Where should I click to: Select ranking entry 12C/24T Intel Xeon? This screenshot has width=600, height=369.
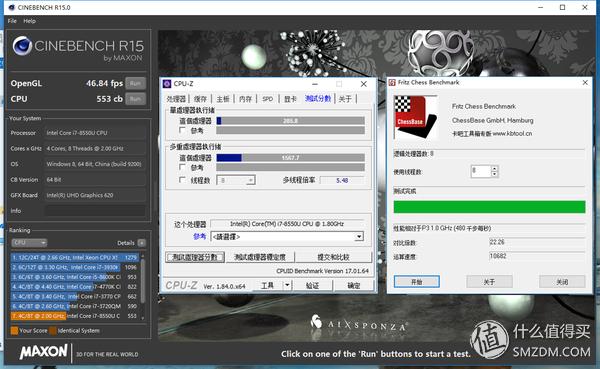coord(75,258)
